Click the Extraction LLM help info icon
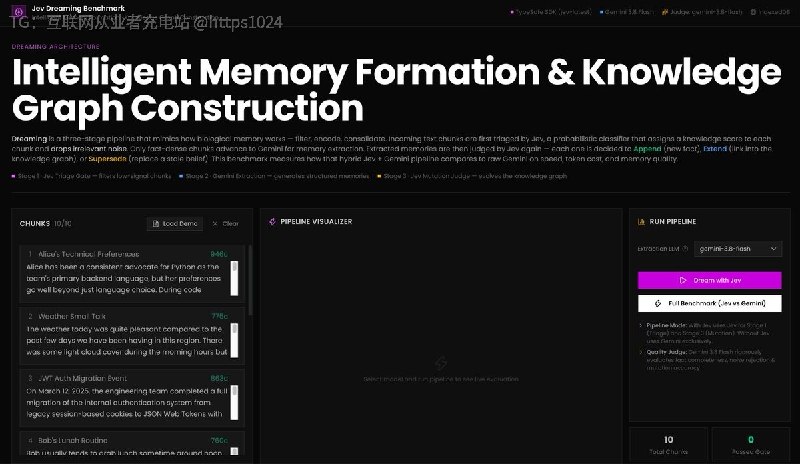 click(685, 249)
